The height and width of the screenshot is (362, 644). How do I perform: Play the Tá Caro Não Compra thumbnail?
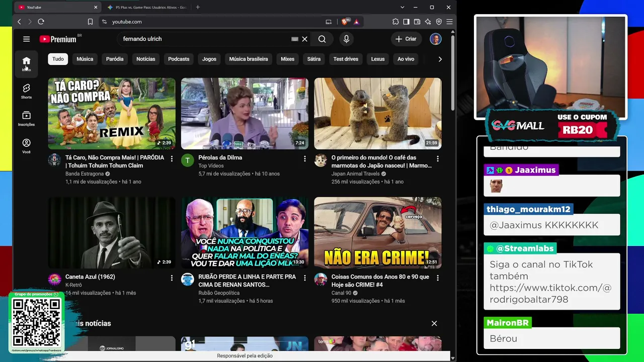click(112, 113)
